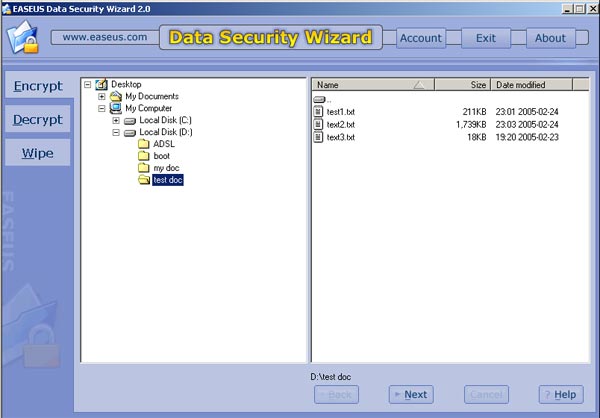
Task: Click the 1,739KB size value
Action: [x=471, y=124]
